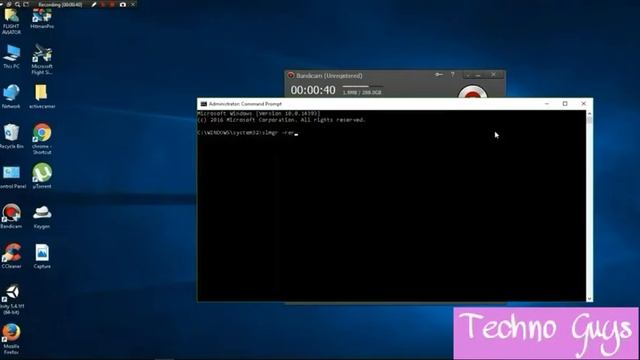This screenshot has width=640, height=360.
Task: Click the Microsoft Windows version line
Action: (258, 113)
